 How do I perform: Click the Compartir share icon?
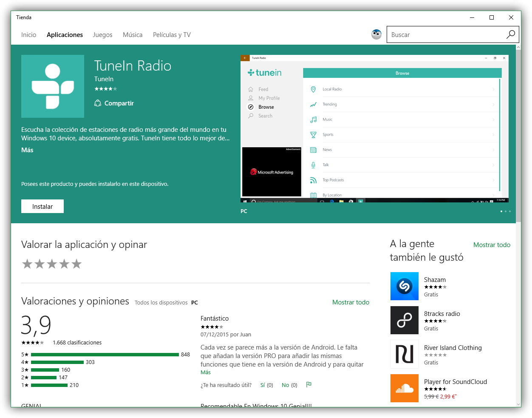(x=98, y=103)
